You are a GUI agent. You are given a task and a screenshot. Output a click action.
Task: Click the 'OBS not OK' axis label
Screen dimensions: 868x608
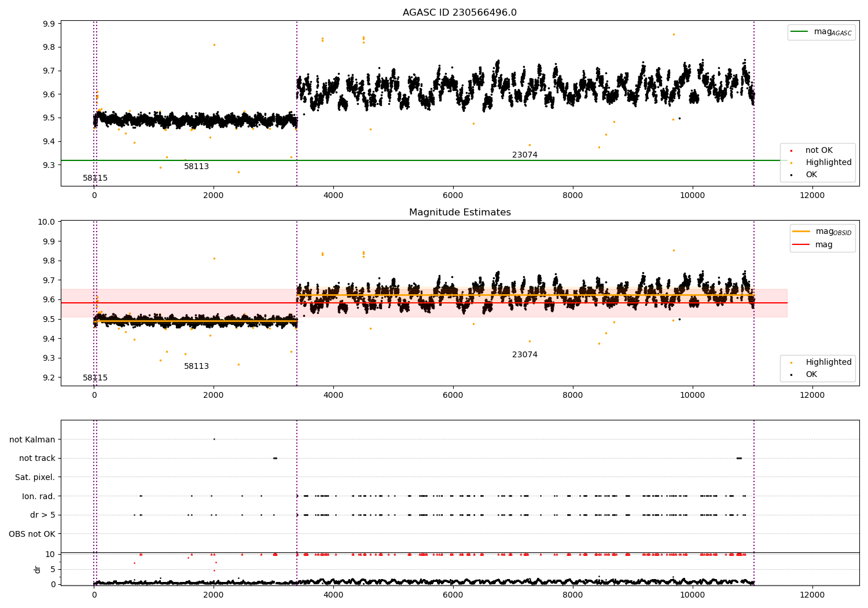(x=32, y=534)
